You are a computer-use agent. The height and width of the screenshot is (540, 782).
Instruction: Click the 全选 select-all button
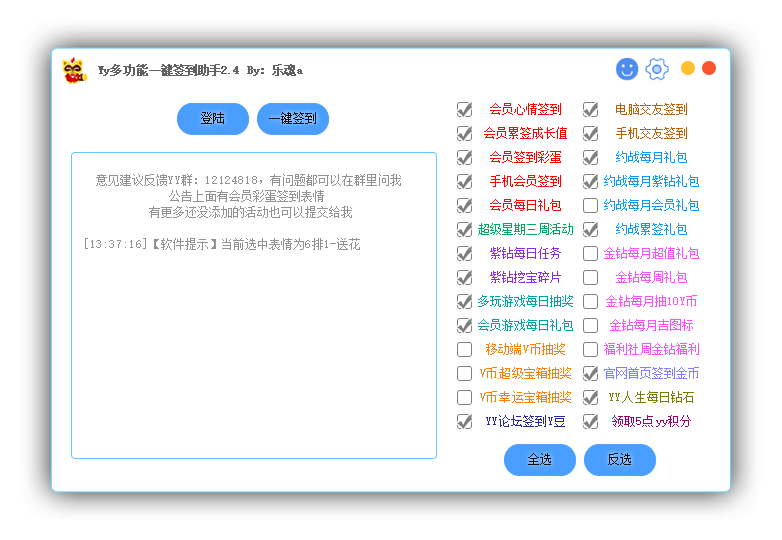pyautogui.click(x=539, y=460)
